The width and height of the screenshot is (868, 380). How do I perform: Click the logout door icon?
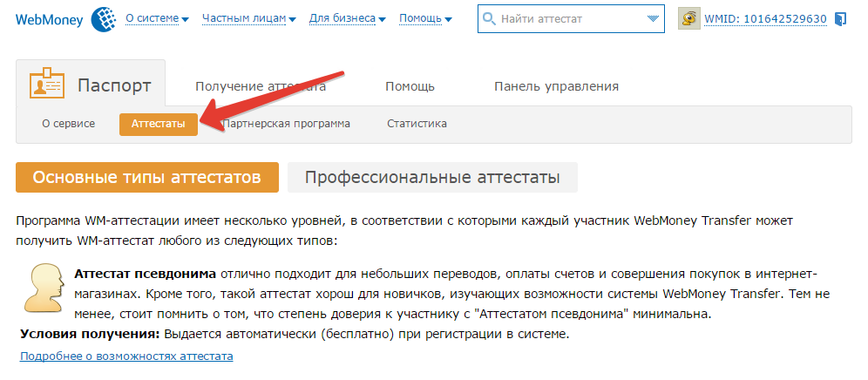840,19
